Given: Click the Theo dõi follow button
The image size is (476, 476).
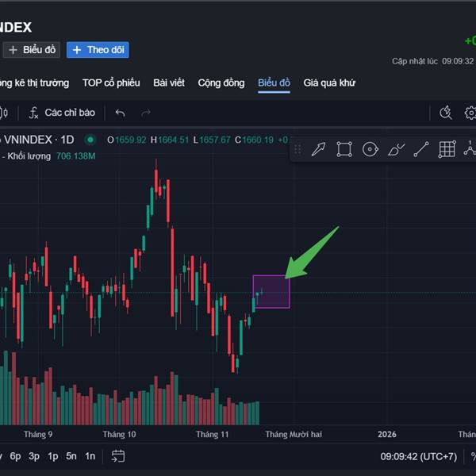Looking at the screenshot, I should [98, 50].
